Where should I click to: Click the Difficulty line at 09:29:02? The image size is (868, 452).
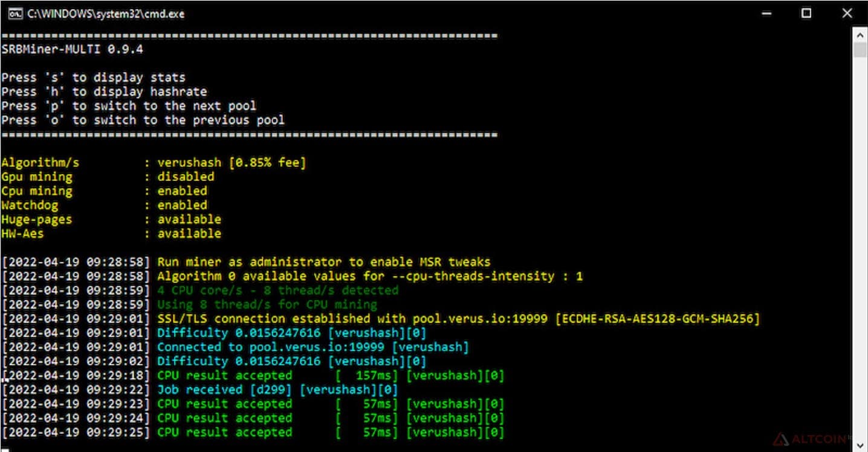[214, 361]
